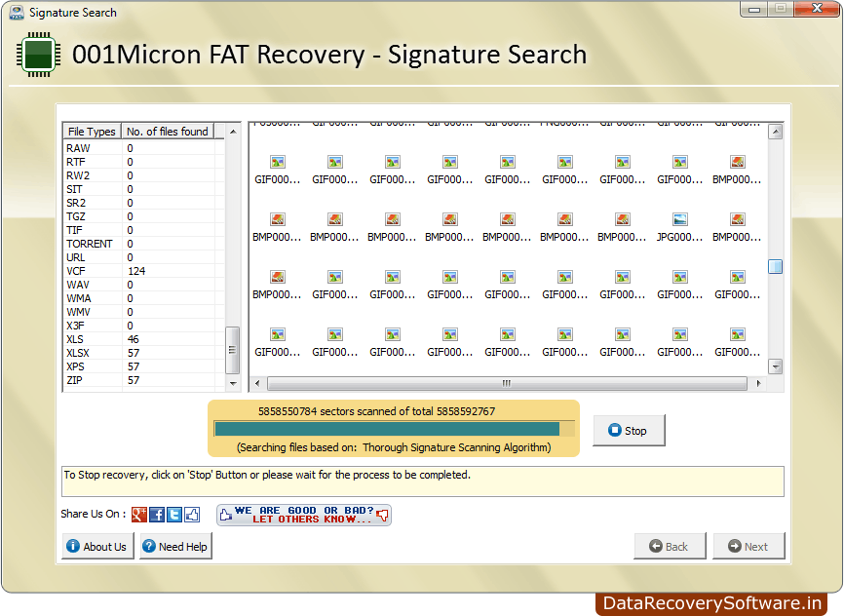Select the RW2 file type row
The image size is (844, 616).
(143, 175)
